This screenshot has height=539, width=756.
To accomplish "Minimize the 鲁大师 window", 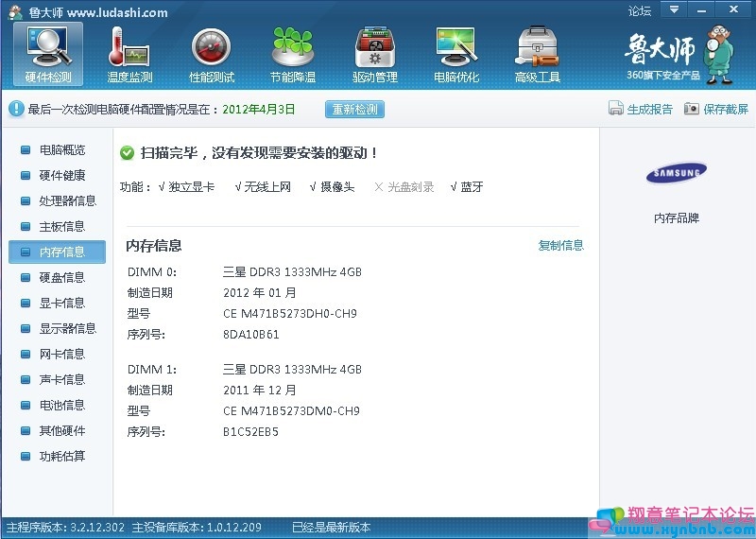I will pyautogui.click(x=701, y=9).
